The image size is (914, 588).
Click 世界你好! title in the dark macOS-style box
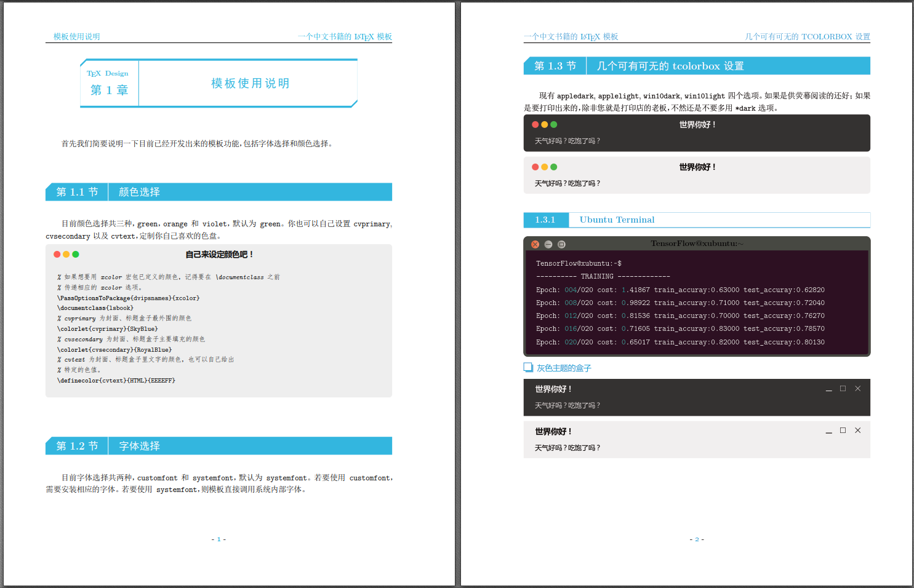click(x=697, y=124)
